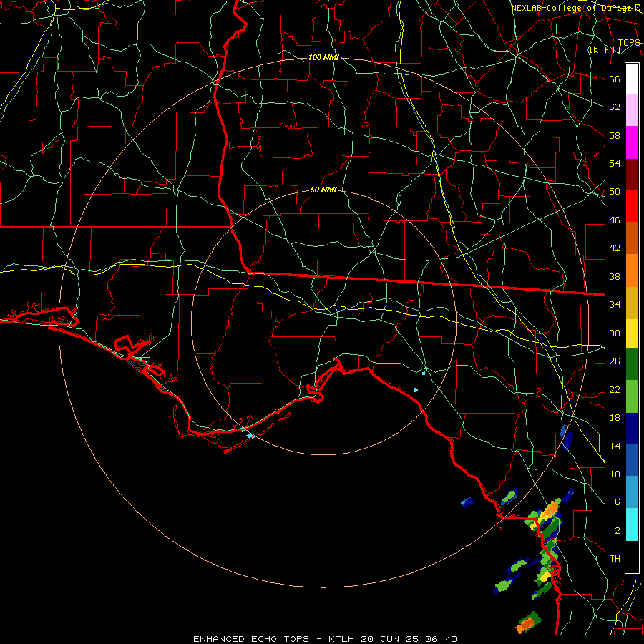This screenshot has width=644, height=644.
Task: Click the 50 NMI range ring label
Action: tap(323, 190)
